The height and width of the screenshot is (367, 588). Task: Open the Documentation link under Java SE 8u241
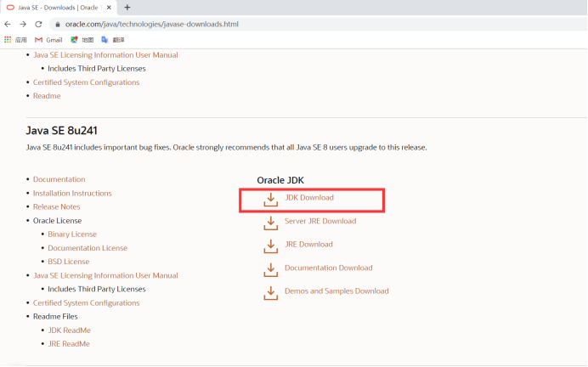click(x=59, y=179)
